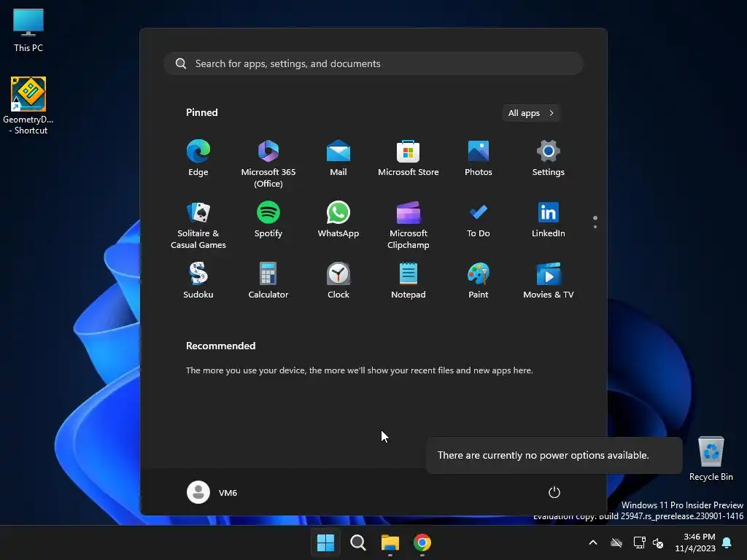Launch Microsoft 365 (Office)

268,163
